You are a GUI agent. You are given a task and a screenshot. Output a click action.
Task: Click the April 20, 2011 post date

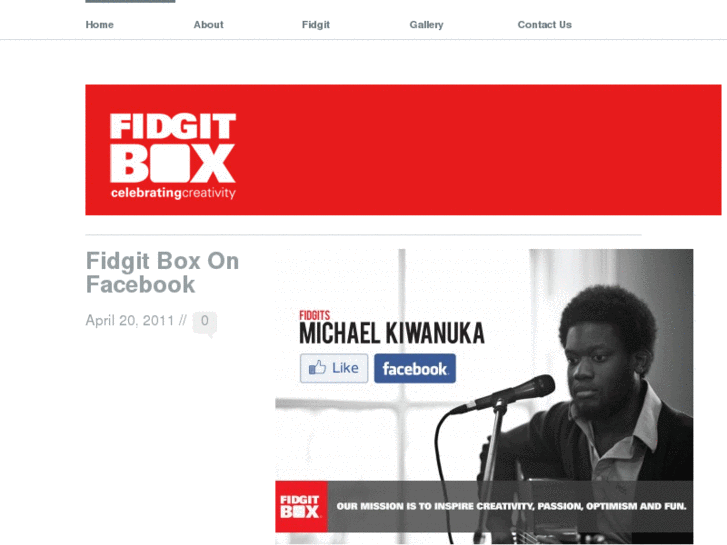point(130,321)
